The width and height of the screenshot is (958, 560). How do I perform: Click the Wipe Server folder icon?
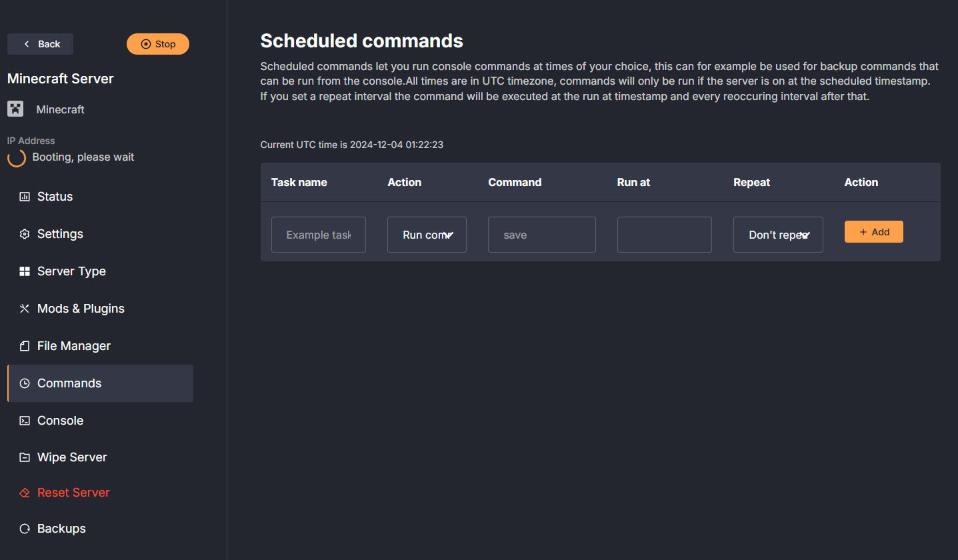(x=24, y=457)
